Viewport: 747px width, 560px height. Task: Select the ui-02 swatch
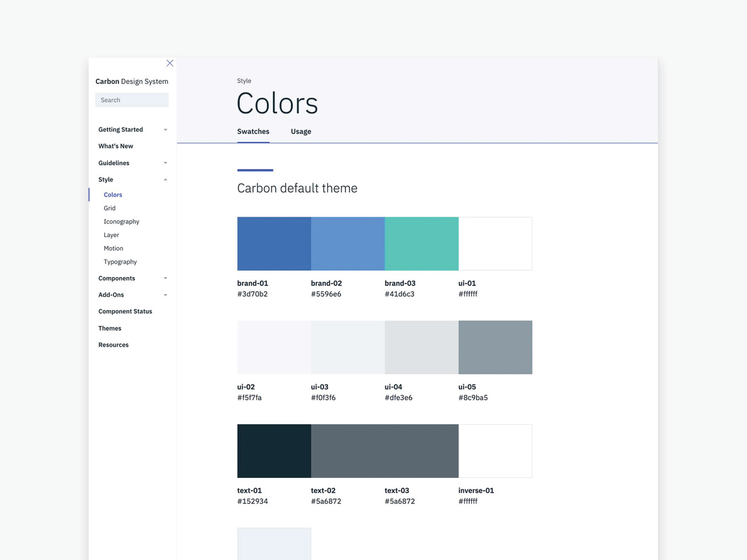274,348
